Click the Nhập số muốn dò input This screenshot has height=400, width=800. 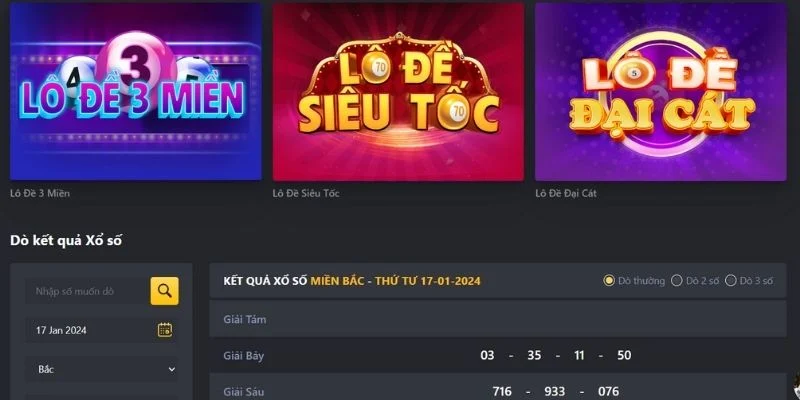tap(87, 291)
